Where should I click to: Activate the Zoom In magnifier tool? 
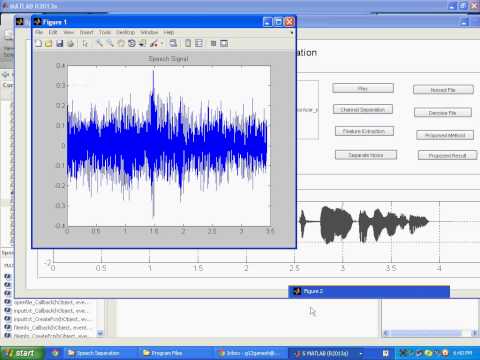pyautogui.click(x=99, y=43)
